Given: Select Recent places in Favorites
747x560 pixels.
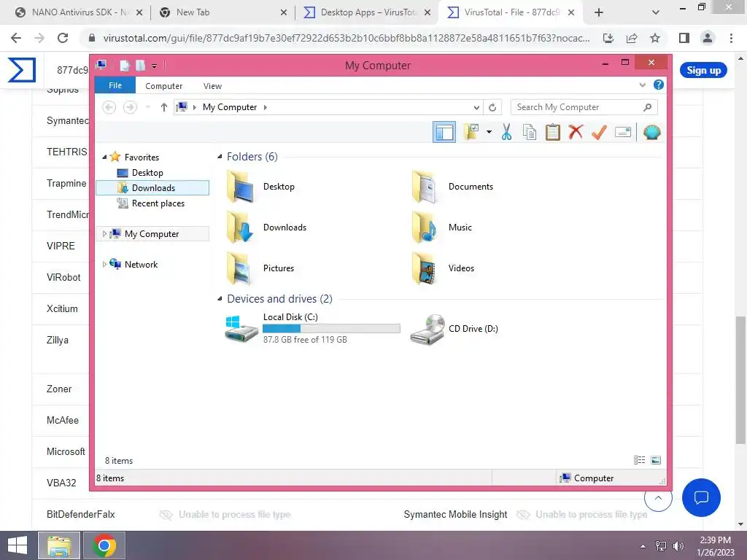Looking at the screenshot, I should pos(158,203).
